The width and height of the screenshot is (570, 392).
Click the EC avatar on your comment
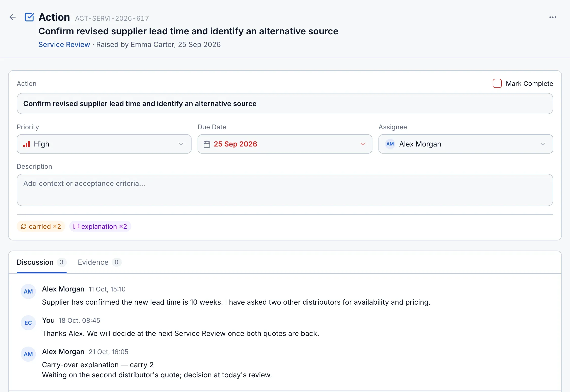pyautogui.click(x=28, y=323)
